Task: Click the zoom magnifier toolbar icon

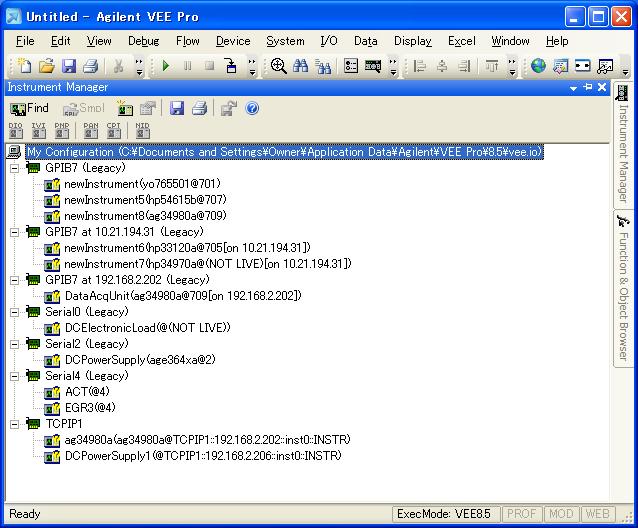Action: (x=278, y=66)
